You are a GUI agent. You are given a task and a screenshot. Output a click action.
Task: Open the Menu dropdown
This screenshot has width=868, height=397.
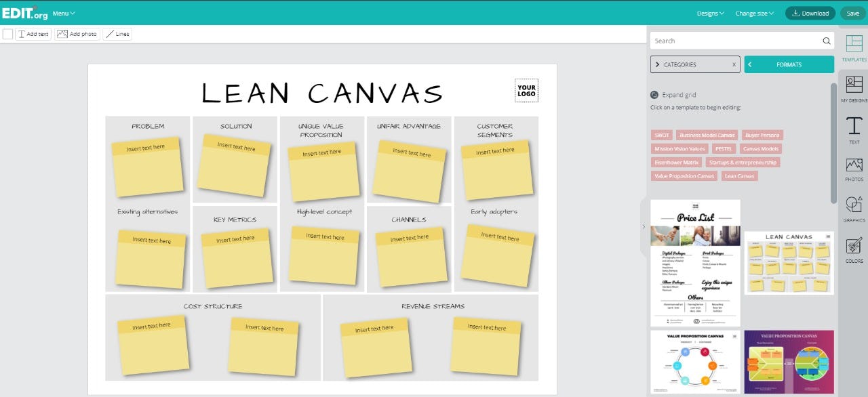pyautogui.click(x=64, y=13)
